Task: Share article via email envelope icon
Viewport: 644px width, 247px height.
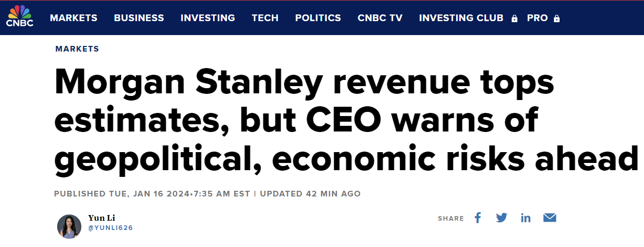Action: [550, 218]
